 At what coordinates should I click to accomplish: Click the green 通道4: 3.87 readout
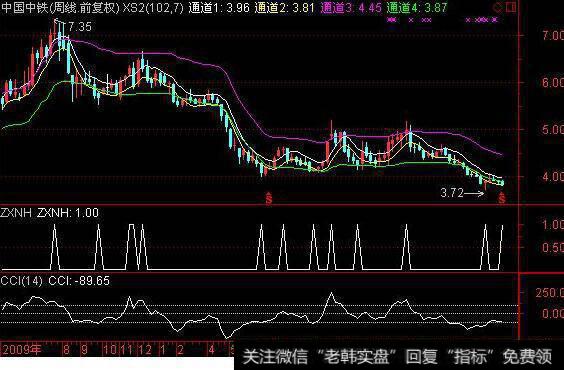[x=417, y=8]
